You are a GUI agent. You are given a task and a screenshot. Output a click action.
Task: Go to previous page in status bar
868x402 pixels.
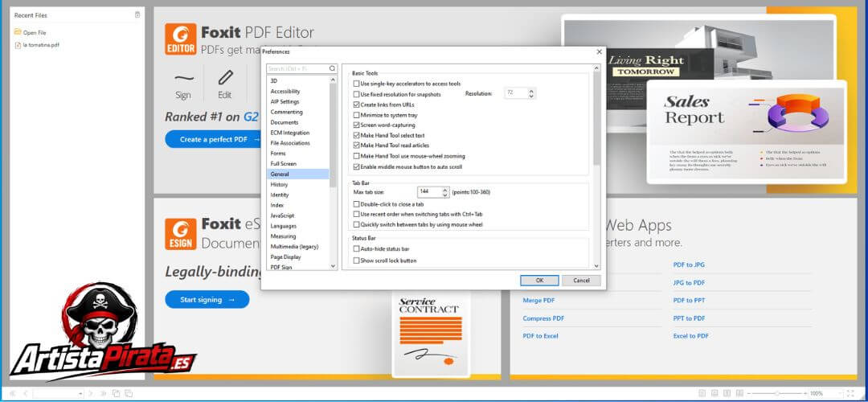(25, 394)
